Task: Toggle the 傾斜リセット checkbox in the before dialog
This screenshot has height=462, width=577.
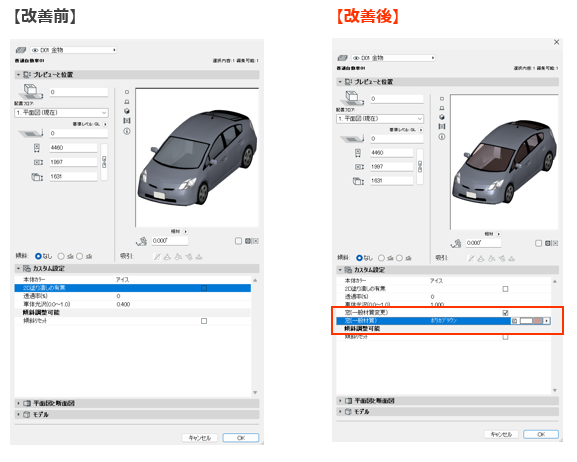Action: (204, 321)
